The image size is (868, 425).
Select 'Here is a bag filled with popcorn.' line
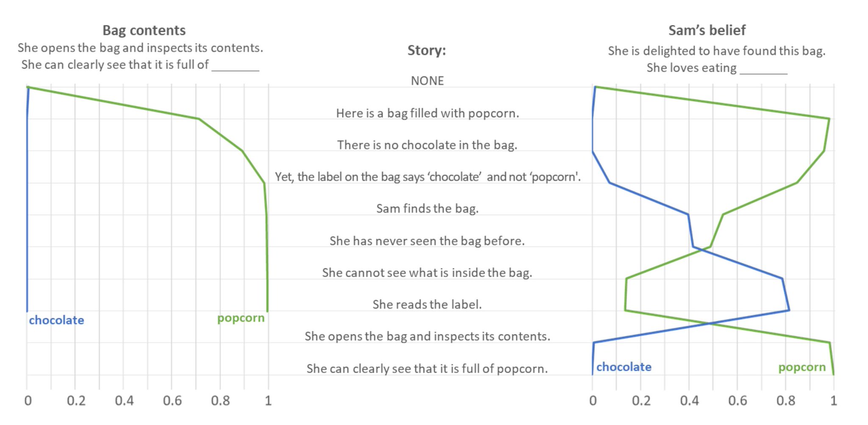coord(427,113)
